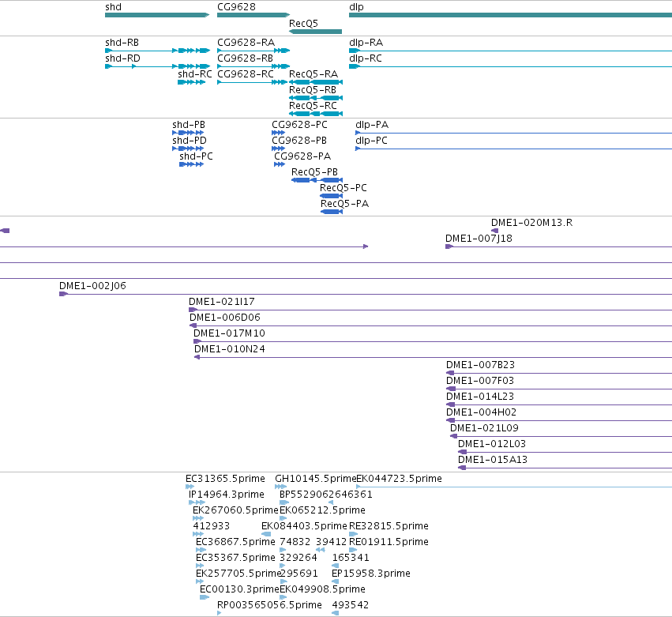Click transcript RecQ5-RC label
Image resolution: width=672 pixels, height=617 pixels.
pyautogui.click(x=313, y=107)
